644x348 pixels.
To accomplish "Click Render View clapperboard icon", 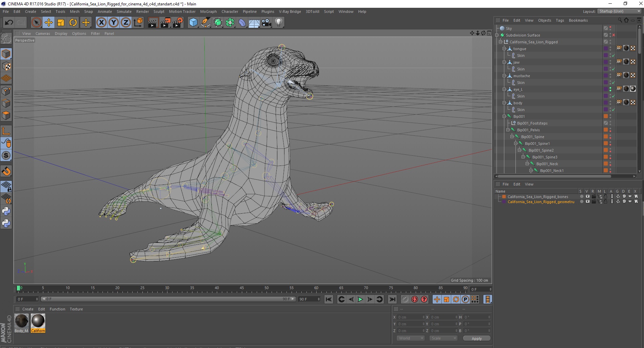I will click(x=153, y=23).
